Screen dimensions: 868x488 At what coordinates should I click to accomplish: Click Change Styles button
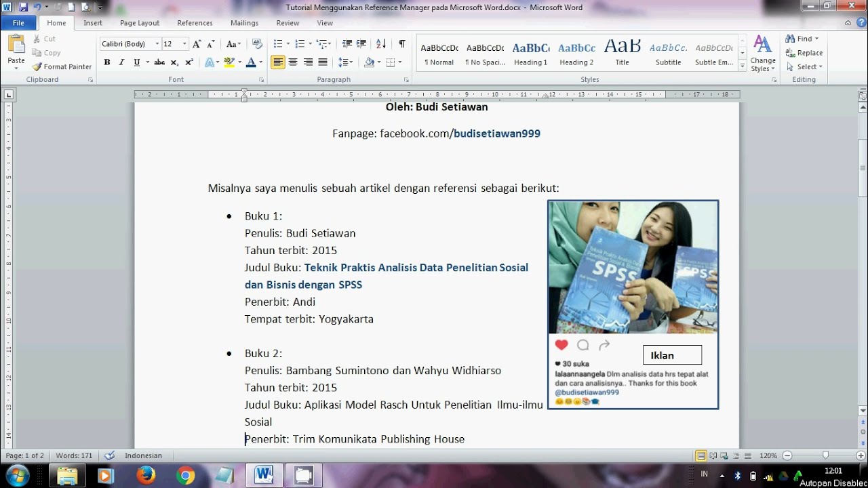(763, 54)
